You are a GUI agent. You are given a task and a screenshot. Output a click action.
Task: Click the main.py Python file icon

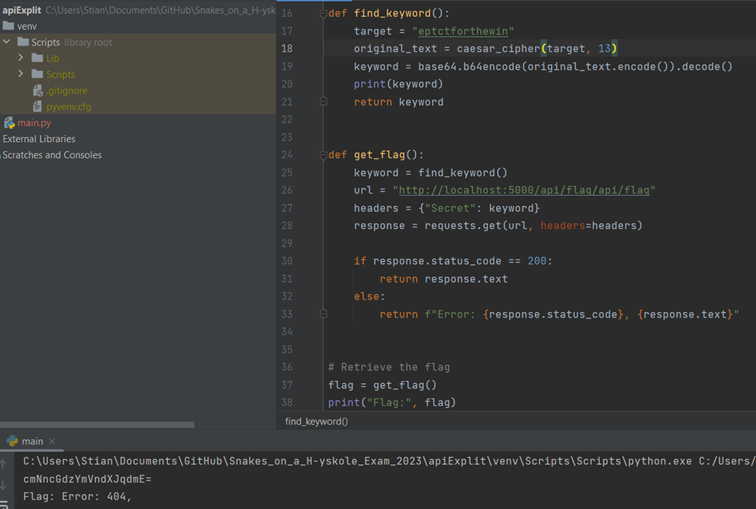(9, 122)
